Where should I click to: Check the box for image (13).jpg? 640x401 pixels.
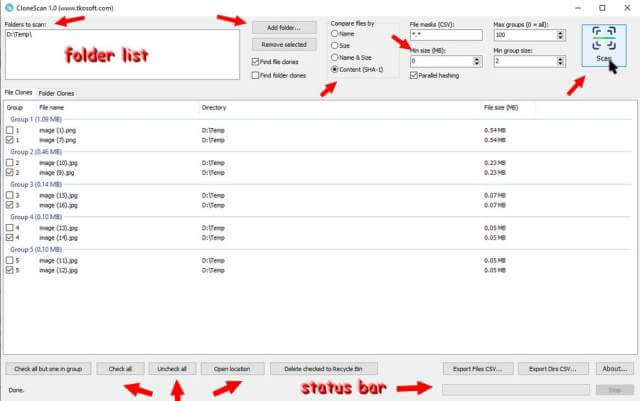(x=9, y=228)
